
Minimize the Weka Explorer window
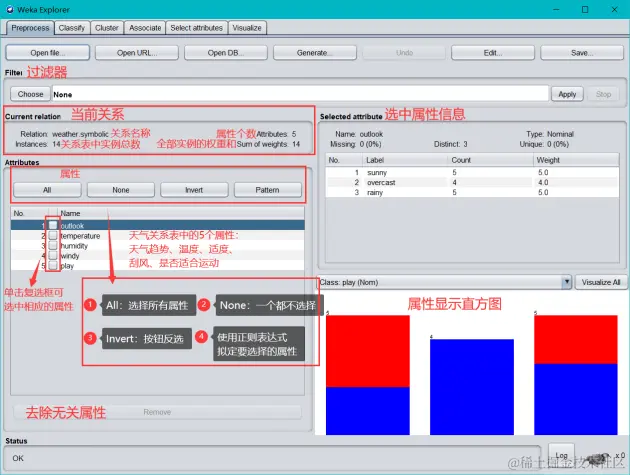[556, 9]
